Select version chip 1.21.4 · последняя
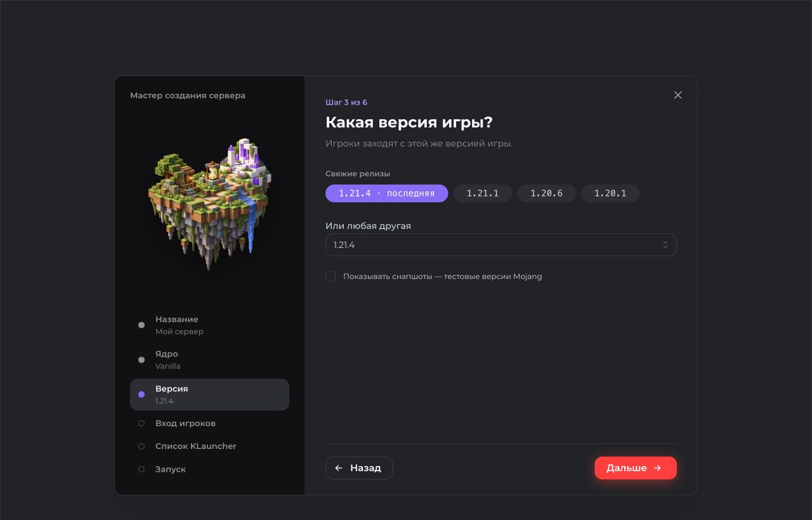The image size is (812, 520). (386, 193)
